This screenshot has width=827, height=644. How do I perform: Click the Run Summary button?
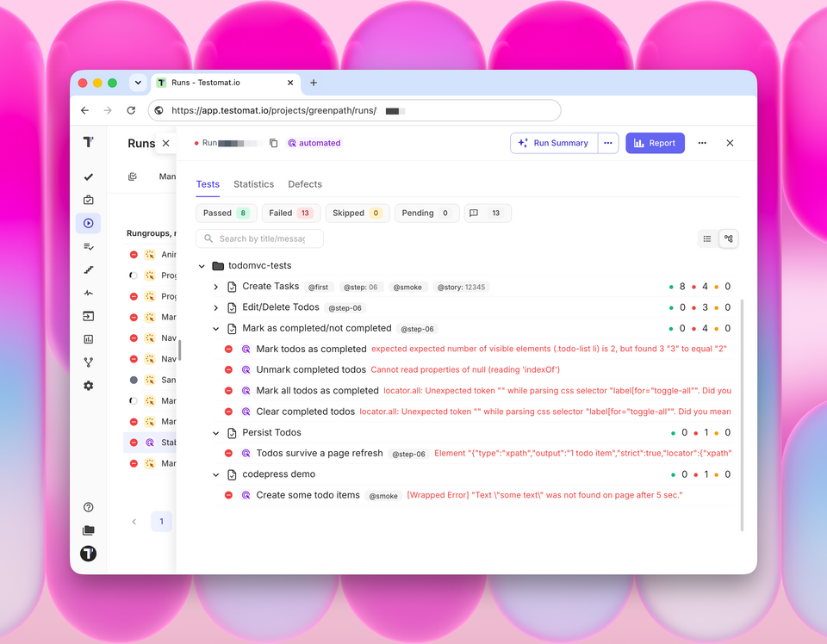coord(554,143)
